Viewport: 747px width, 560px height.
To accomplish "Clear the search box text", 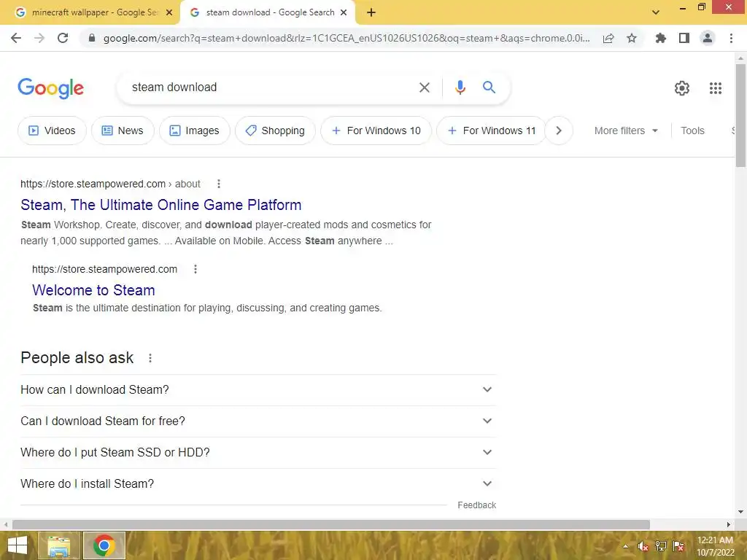I will point(424,87).
